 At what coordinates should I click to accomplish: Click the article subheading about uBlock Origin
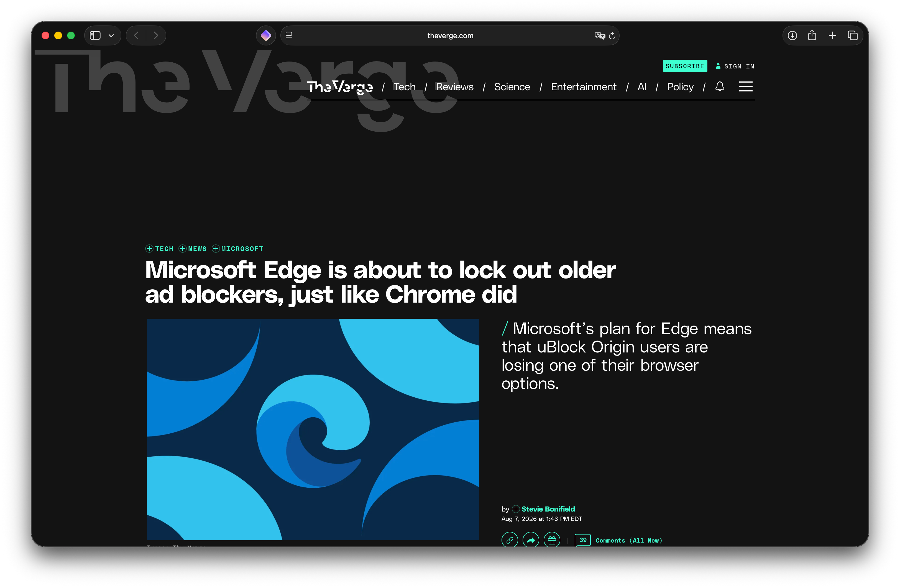tap(627, 356)
